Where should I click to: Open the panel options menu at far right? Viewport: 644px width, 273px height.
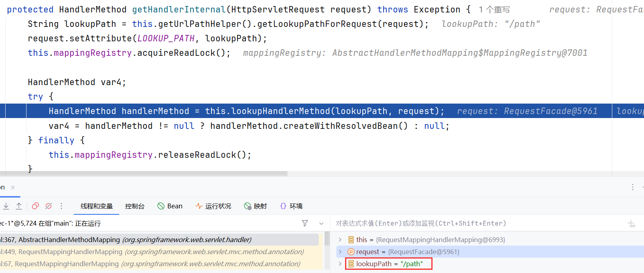click(633, 187)
